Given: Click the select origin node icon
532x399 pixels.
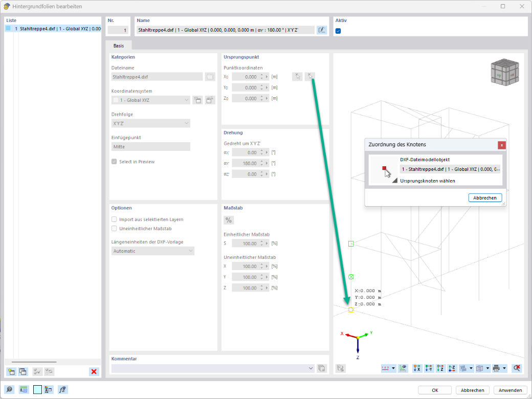Looking at the screenshot, I should pos(310,76).
